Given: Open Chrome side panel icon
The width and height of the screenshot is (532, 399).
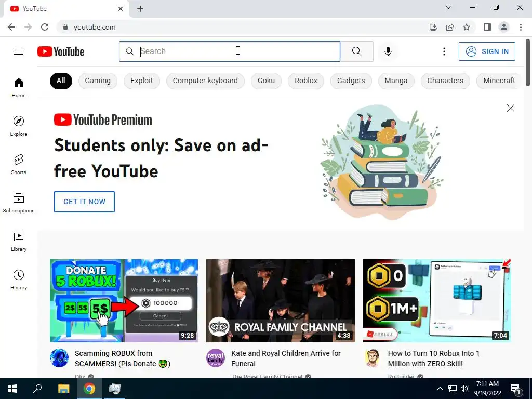Looking at the screenshot, I should click(487, 27).
